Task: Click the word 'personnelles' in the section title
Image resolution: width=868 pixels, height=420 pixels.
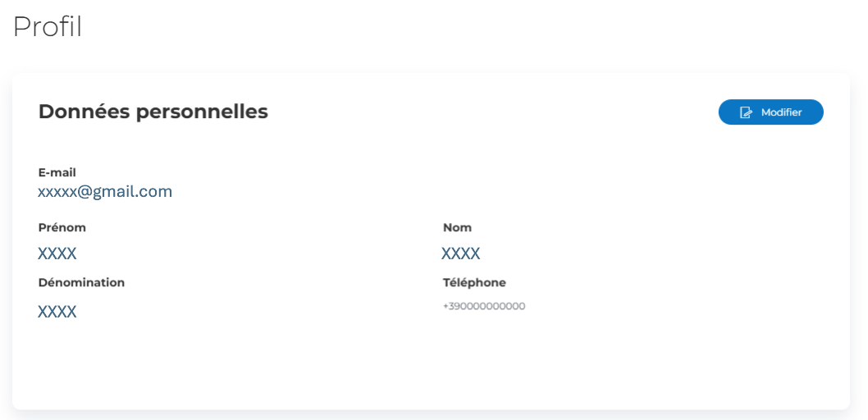Action: point(202,112)
